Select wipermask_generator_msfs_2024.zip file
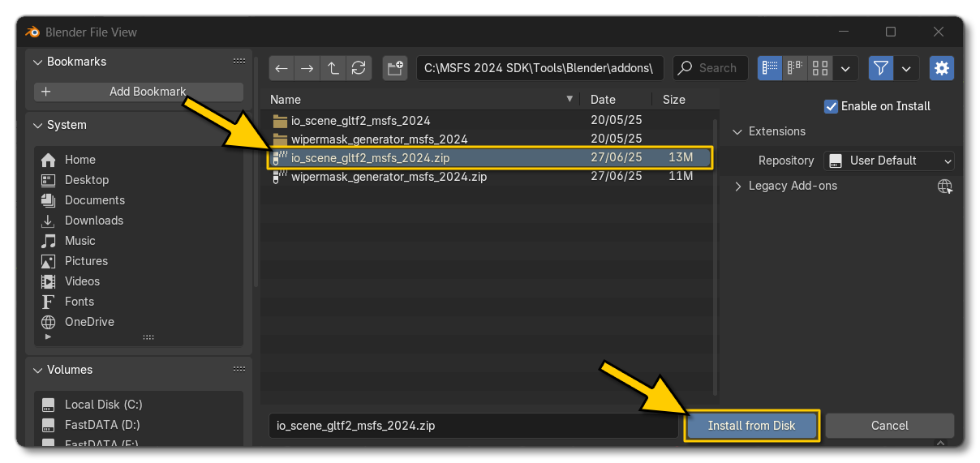This screenshot has width=980, height=463. point(490,176)
